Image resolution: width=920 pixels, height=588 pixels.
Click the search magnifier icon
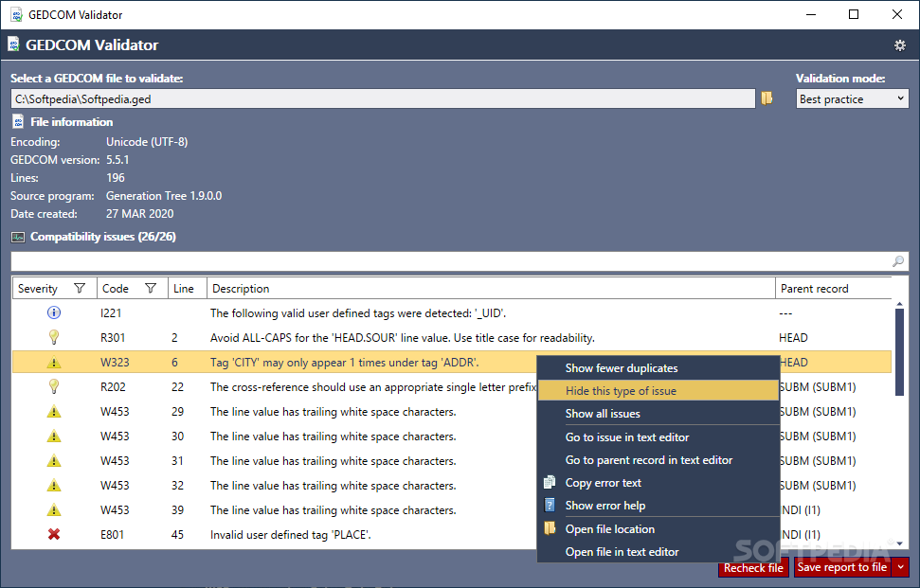(x=897, y=261)
